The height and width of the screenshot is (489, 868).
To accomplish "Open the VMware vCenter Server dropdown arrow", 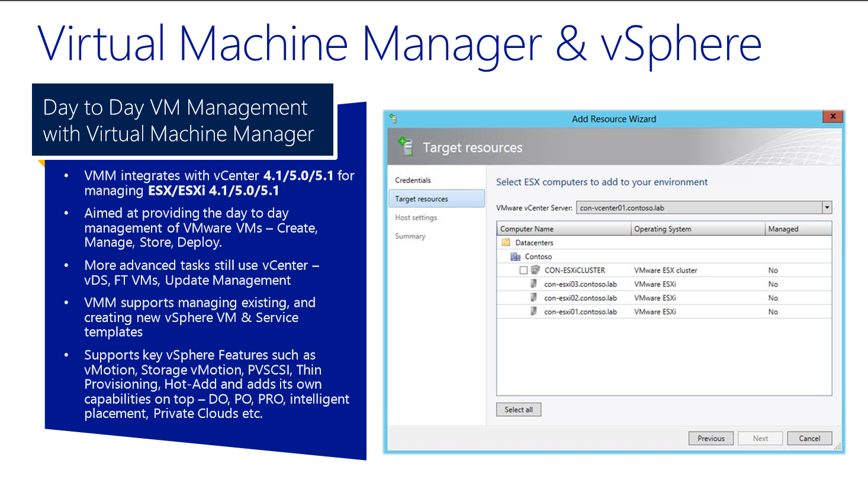I will click(x=827, y=208).
